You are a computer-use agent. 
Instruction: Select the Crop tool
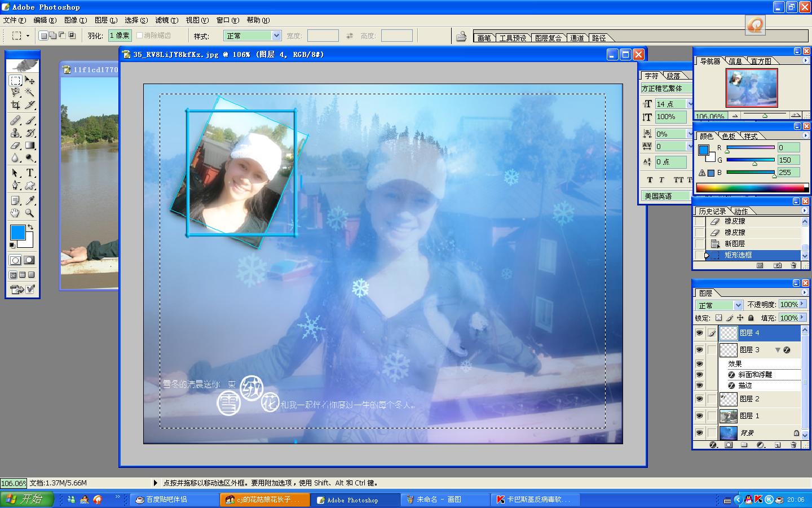tap(16, 105)
